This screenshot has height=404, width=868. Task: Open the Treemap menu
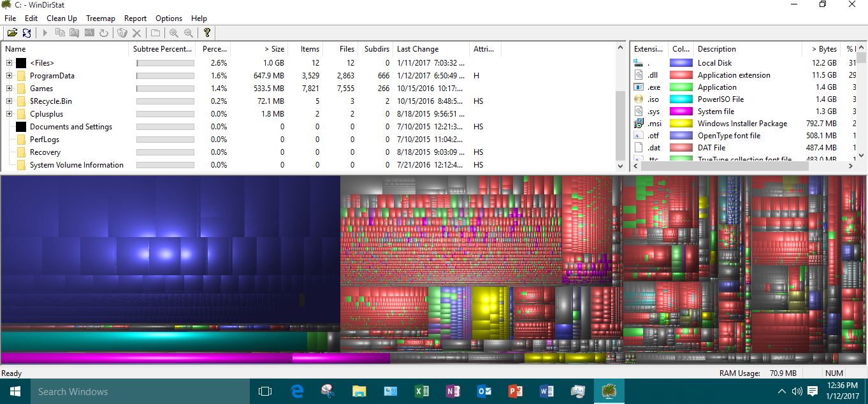(x=101, y=18)
